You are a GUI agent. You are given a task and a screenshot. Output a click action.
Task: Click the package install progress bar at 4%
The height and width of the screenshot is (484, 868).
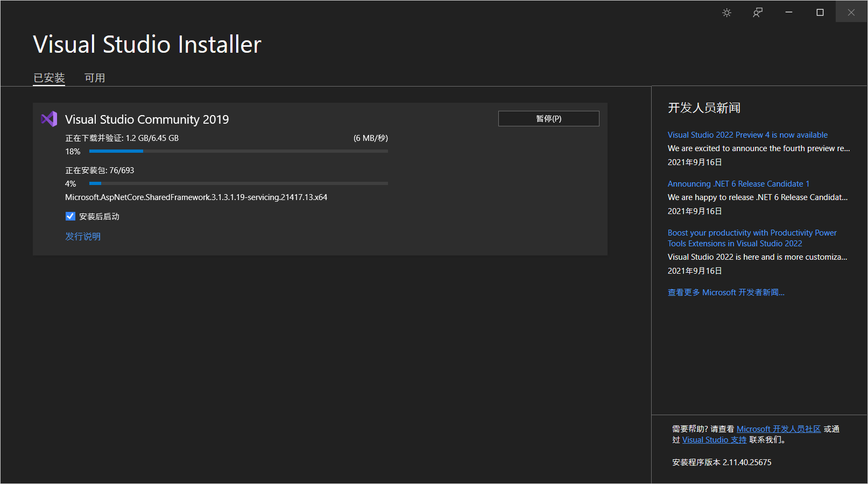(x=238, y=183)
